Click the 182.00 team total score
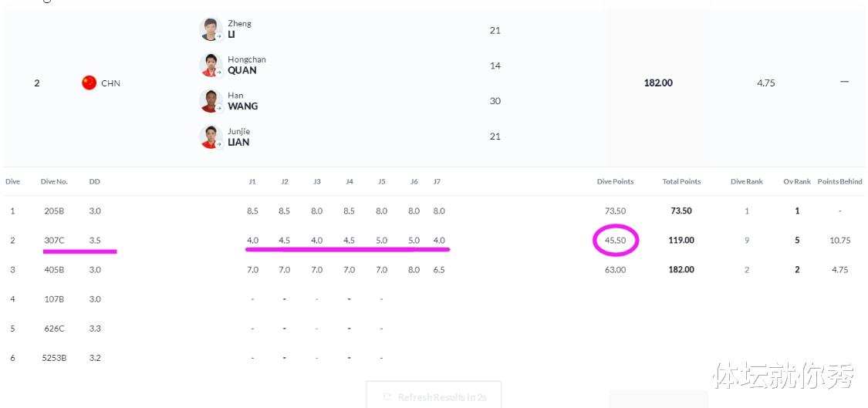The image size is (868, 408). 658,83
